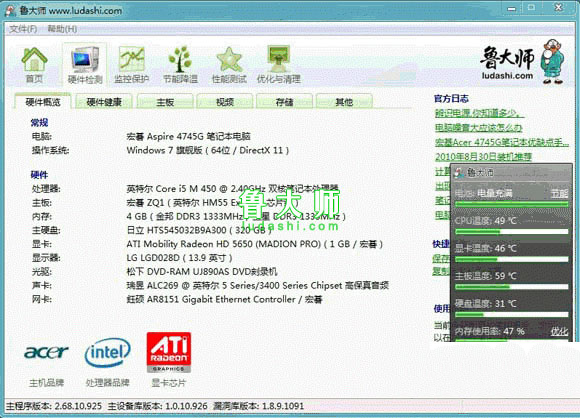The height and width of the screenshot is (418, 580).
Task: Click the 鲁大师 mascot logo at top right
Action: 522,61
